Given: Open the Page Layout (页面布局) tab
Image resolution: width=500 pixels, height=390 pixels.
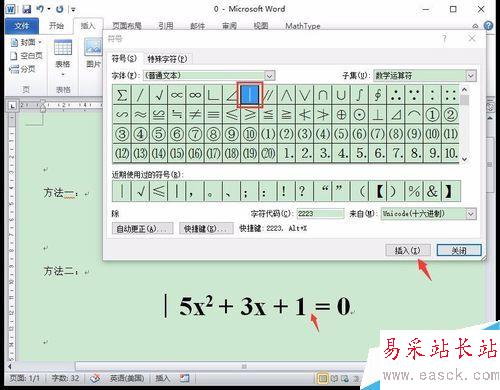Looking at the screenshot, I should click(127, 26).
